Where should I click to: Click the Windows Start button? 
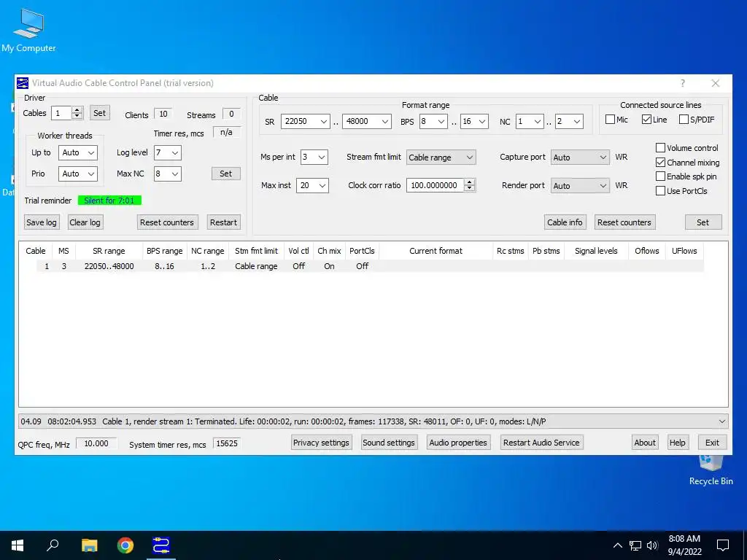pos(18,545)
